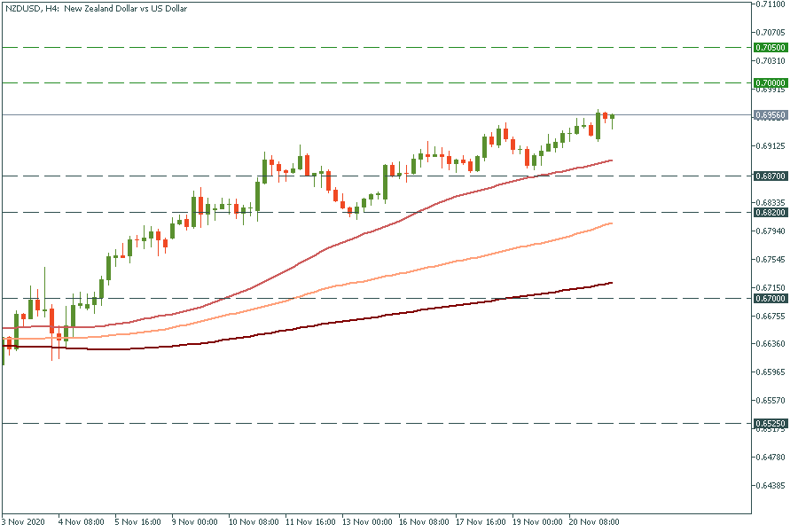Select the 0.67000 price level label
Image resolution: width=798 pixels, height=532 pixels.
(768, 298)
